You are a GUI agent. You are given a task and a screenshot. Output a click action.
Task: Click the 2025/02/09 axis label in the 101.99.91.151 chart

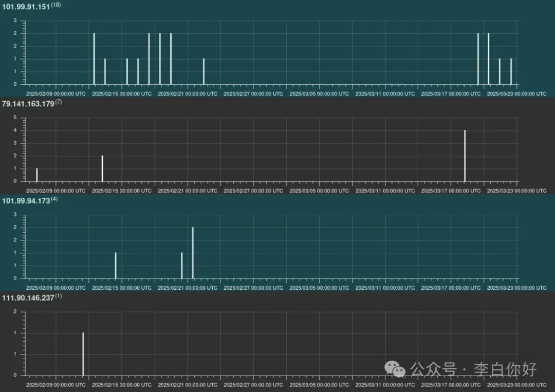(56, 94)
